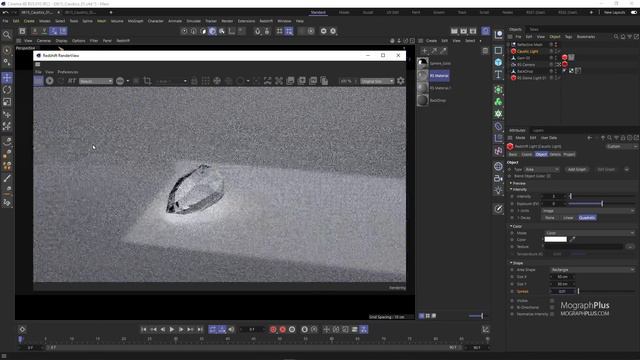Click play forward in timeline

[171, 329]
